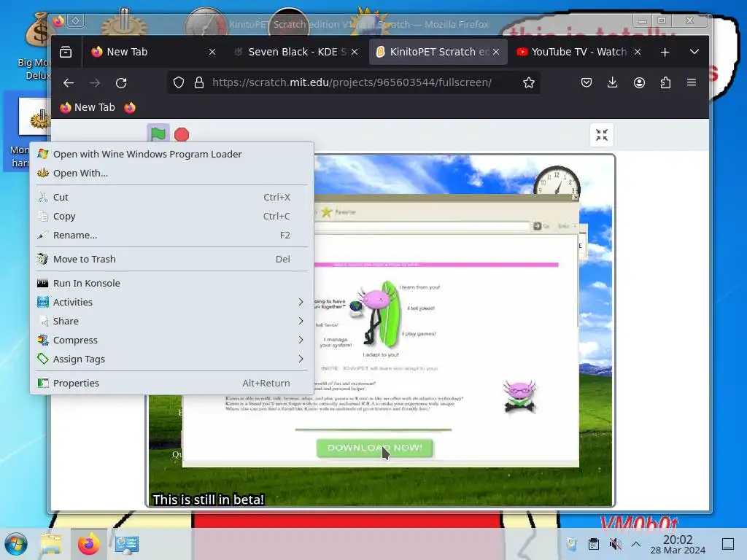Select Open With... menu entry
Viewport: 747px width, 560px height.
[x=171, y=173]
